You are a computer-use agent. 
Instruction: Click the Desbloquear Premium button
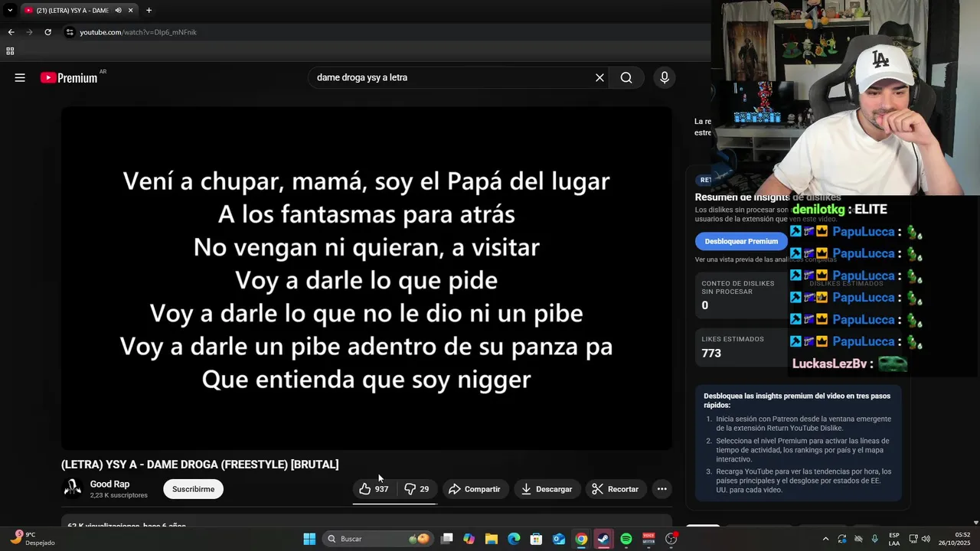741,241
